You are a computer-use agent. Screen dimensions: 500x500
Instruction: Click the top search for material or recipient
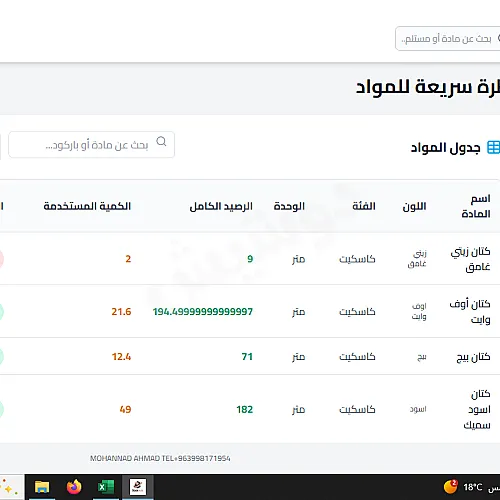tap(448, 39)
